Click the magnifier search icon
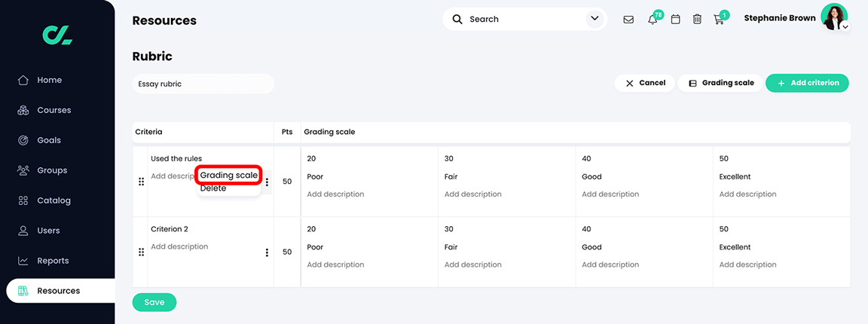The height and width of the screenshot is (324, 868). click(457, 20)
